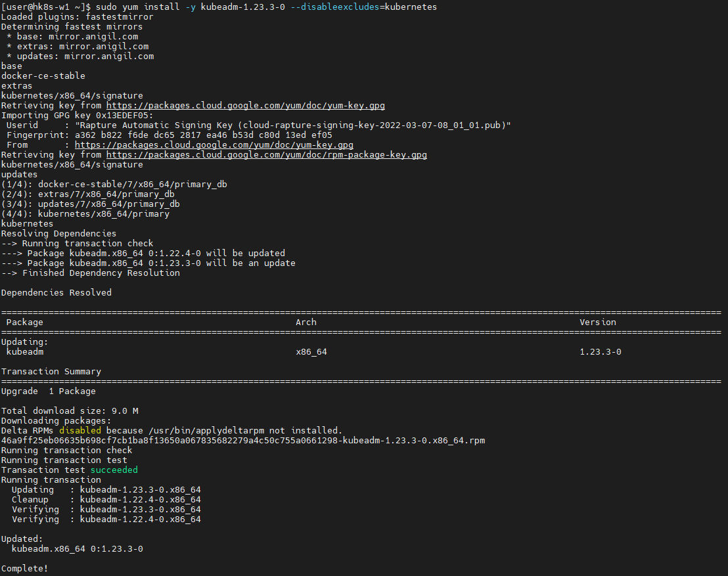
Task: Click the 'Version' column header
Action: coord(598,322)
